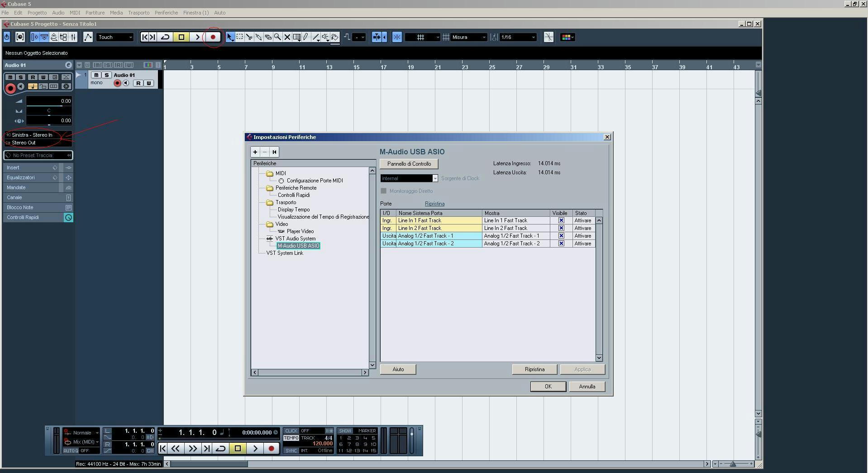868x473 pixels.
Task: Click the Pannello di Controllo button
Action: 409,164
